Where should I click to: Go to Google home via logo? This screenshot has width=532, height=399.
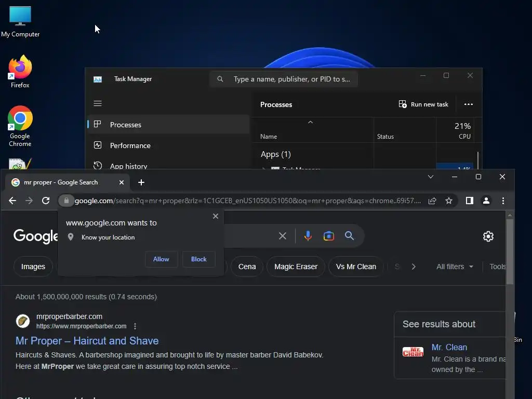pos(36,236)
